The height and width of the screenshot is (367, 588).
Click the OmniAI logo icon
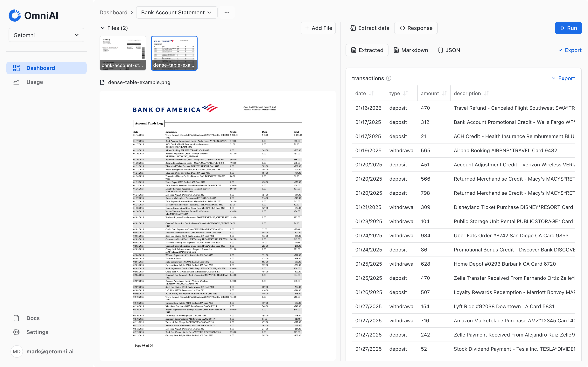pyautogui.click(x=15, y=16)
